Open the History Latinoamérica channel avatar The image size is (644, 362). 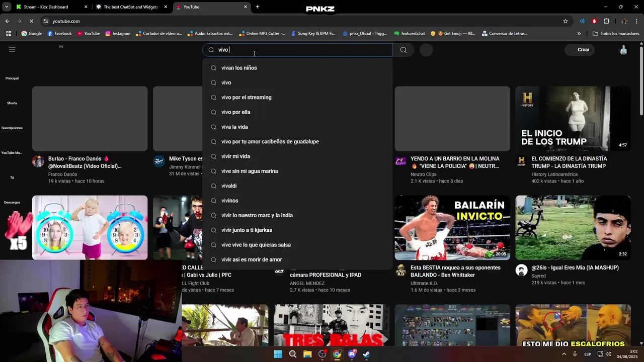coord(521,161)
